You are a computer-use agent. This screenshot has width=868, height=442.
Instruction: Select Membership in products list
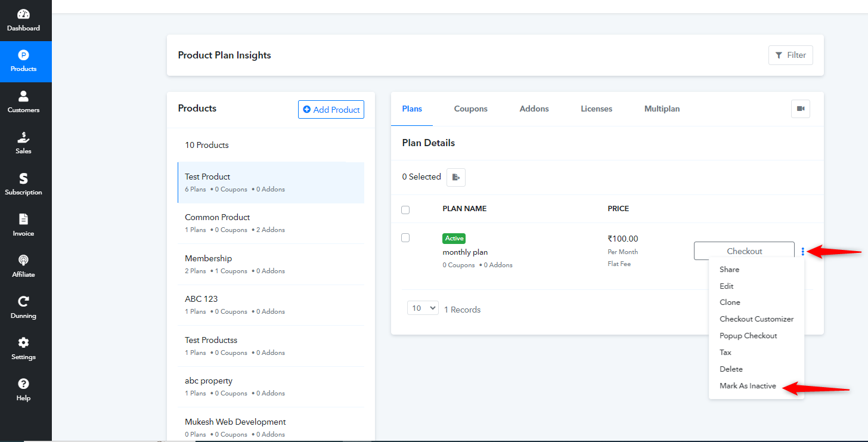pos(271,264)
